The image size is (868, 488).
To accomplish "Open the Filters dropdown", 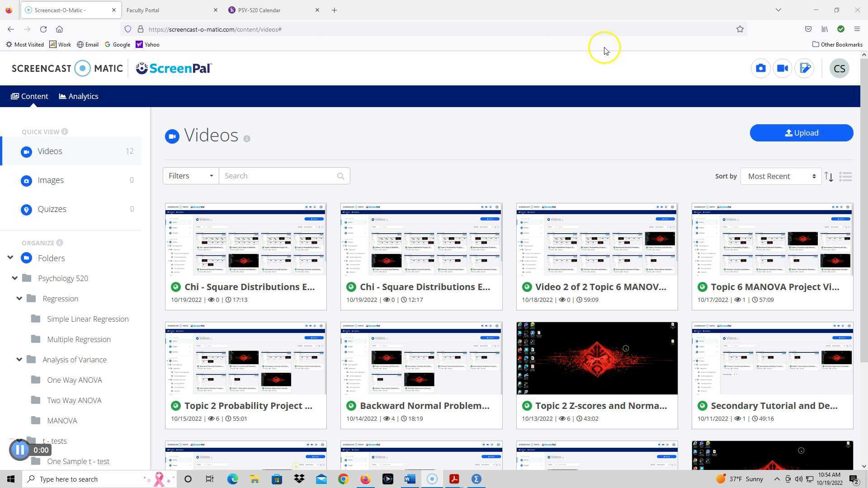I will click(191, 176).
